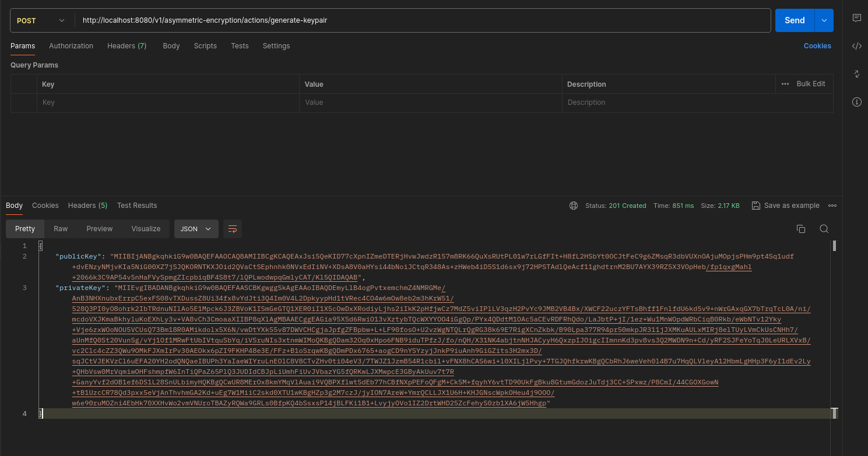Click the query param Value input
This screenshot has width=868, height=456.
431,102
